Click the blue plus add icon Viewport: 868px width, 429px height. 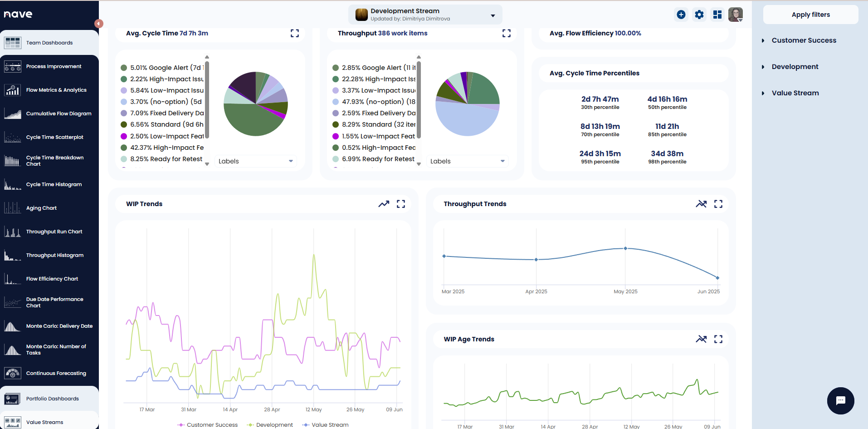681,15
